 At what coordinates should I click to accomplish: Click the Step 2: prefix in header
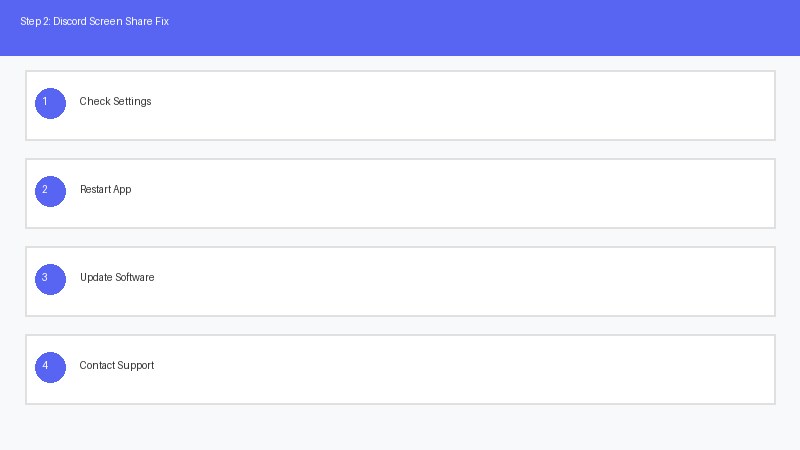point(35,22)
